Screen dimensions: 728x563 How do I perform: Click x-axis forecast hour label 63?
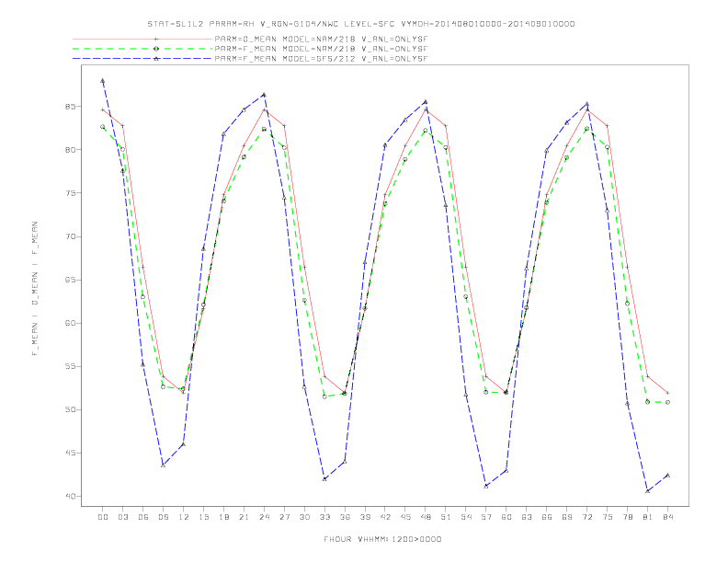(x=527, y=517)
